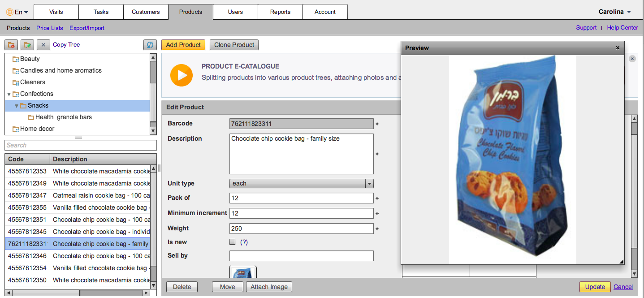Click the Move button
Screen dimensions: 644x298
pos(228,287)
